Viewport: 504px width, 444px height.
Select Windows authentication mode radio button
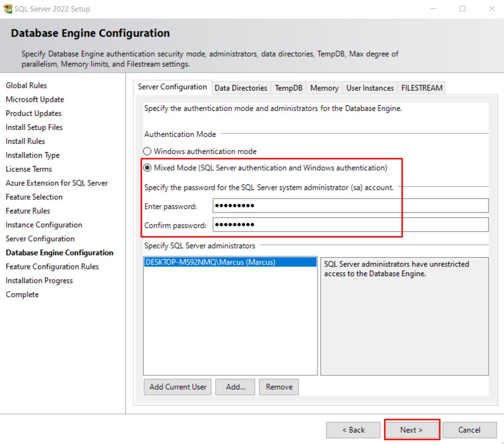(x=147, y=151)
